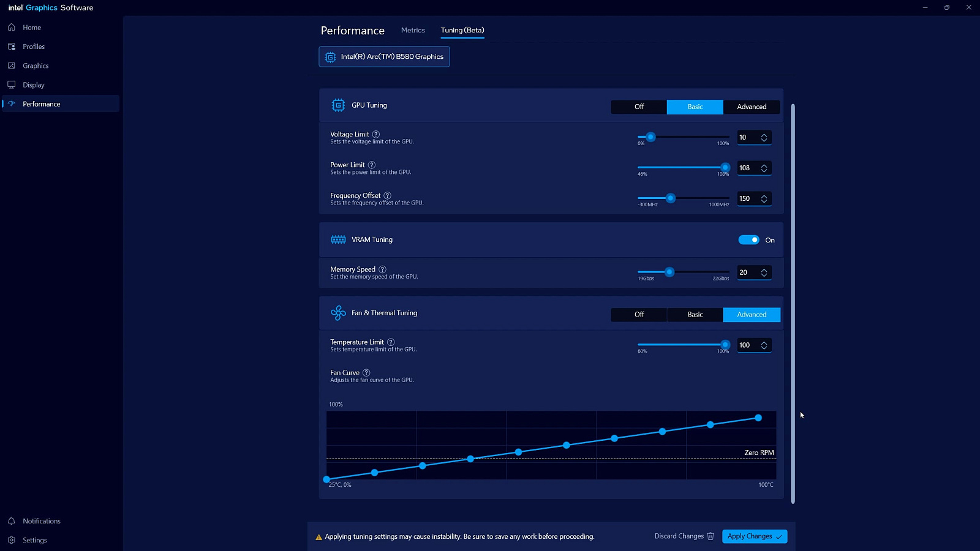This screenshot has width=980, height=551.
Task: Open Settings from sidebar
Action: (61, 540)
